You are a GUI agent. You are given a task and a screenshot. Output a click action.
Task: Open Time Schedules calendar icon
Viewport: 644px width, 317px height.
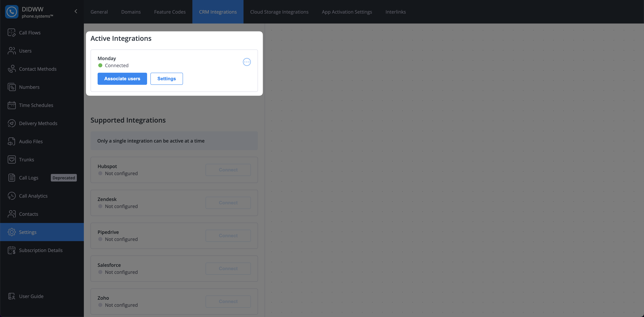[x=12, y=105]
